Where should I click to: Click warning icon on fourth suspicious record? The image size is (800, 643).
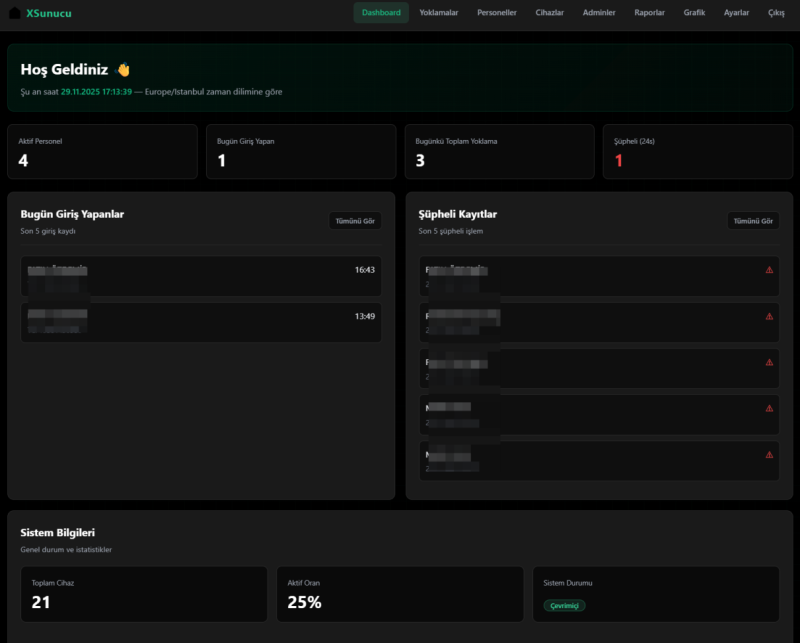pos(769,408)
